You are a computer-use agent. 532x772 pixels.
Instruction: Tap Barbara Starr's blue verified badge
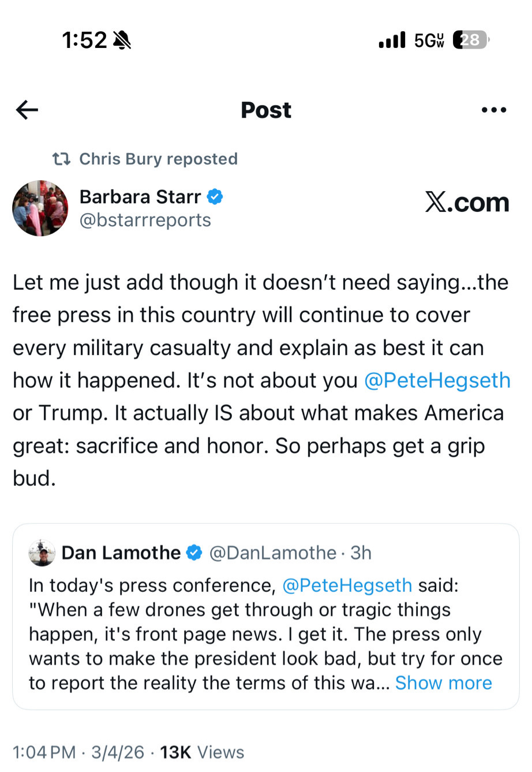click(215, 197)
